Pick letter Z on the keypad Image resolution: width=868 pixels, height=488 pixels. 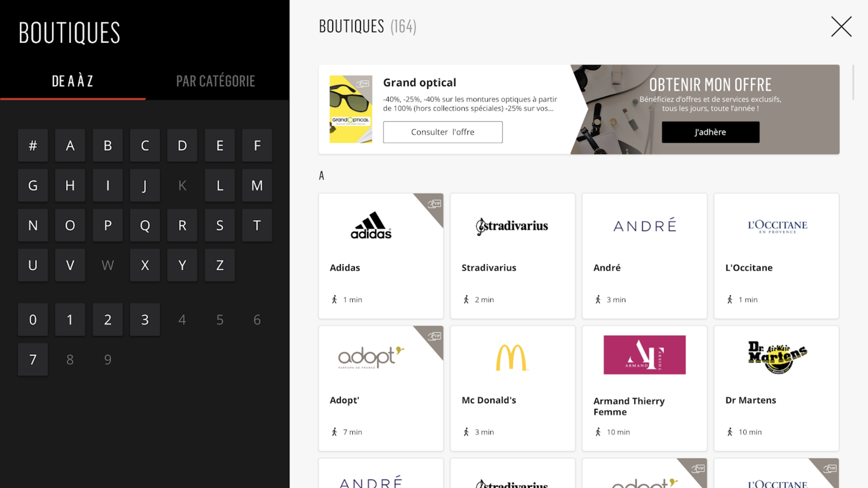(x=220, y=265)
